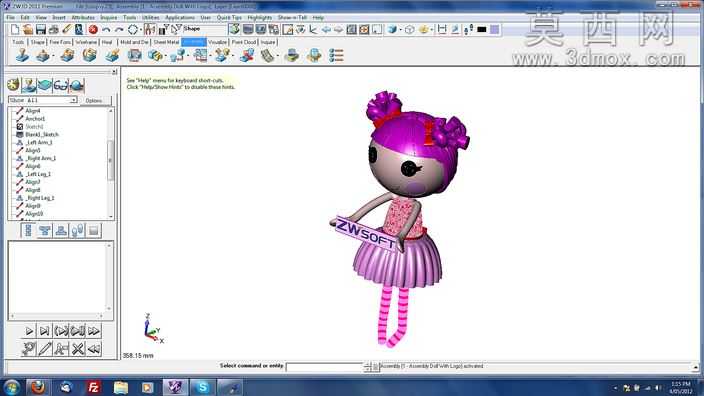This screenshot has height=396, width=704.
Task: Click the blue sphere icon in manager tabs
Action: pos(77,84)
